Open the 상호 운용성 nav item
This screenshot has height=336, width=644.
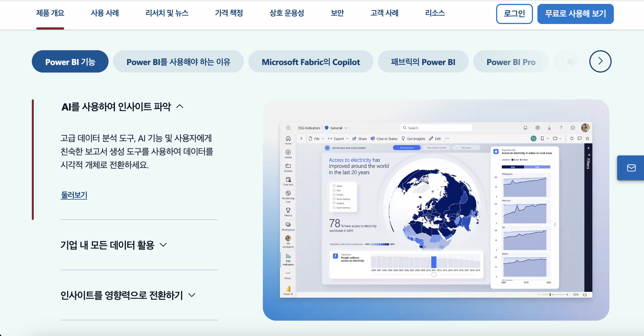287,13
